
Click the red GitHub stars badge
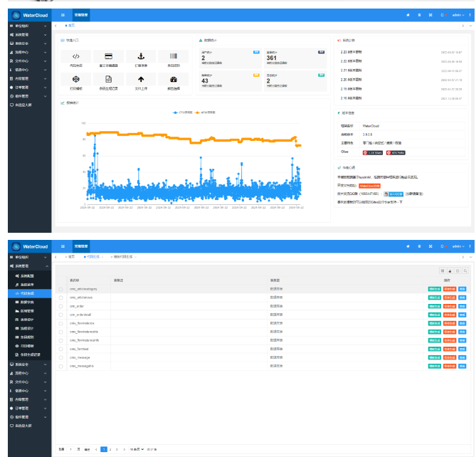click(373, 153)
